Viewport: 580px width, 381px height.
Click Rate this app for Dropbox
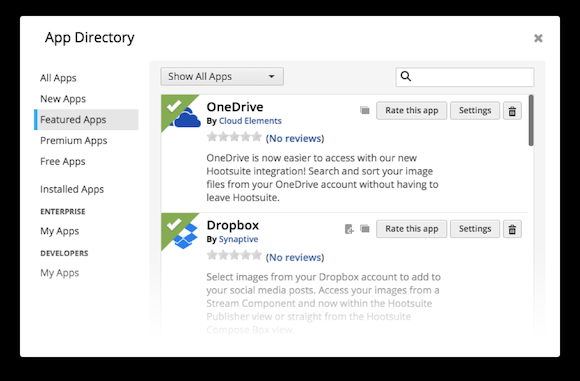coord(412,229)
